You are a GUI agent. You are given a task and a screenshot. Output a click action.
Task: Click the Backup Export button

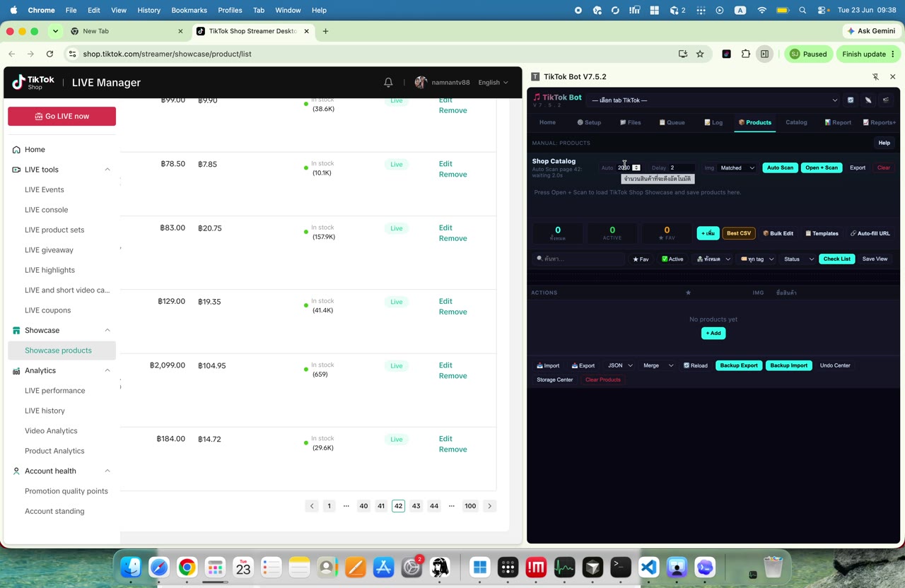[739, 366]
